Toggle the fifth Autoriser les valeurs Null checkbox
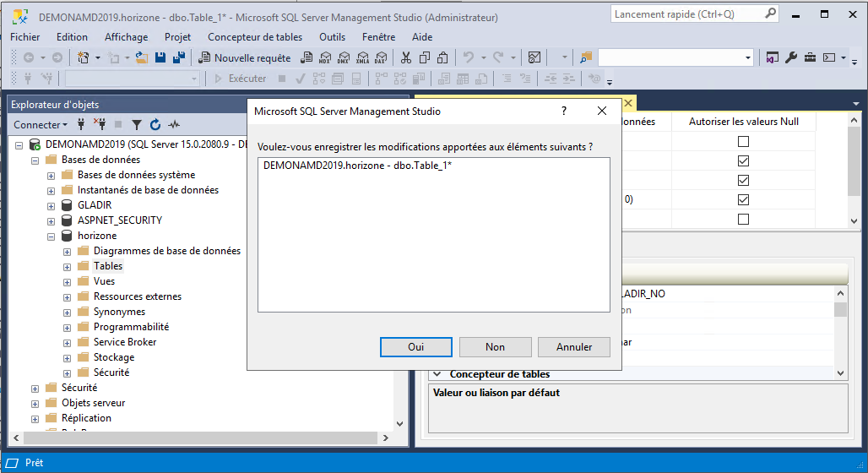This screenshot has width=868, height=473. 743,220
